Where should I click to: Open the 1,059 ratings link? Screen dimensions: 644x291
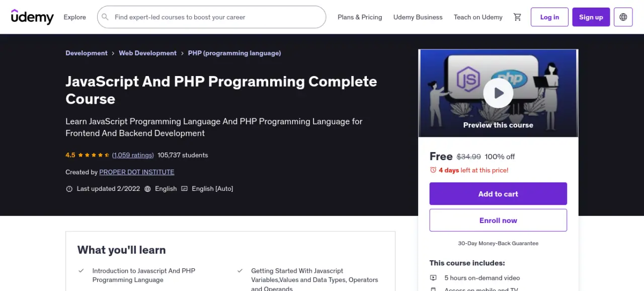point(133,155)
